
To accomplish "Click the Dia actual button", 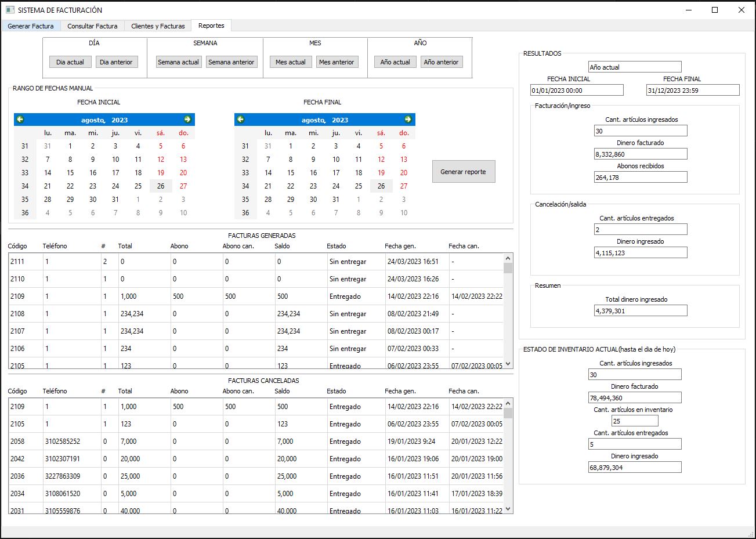I will click(70, 62).
